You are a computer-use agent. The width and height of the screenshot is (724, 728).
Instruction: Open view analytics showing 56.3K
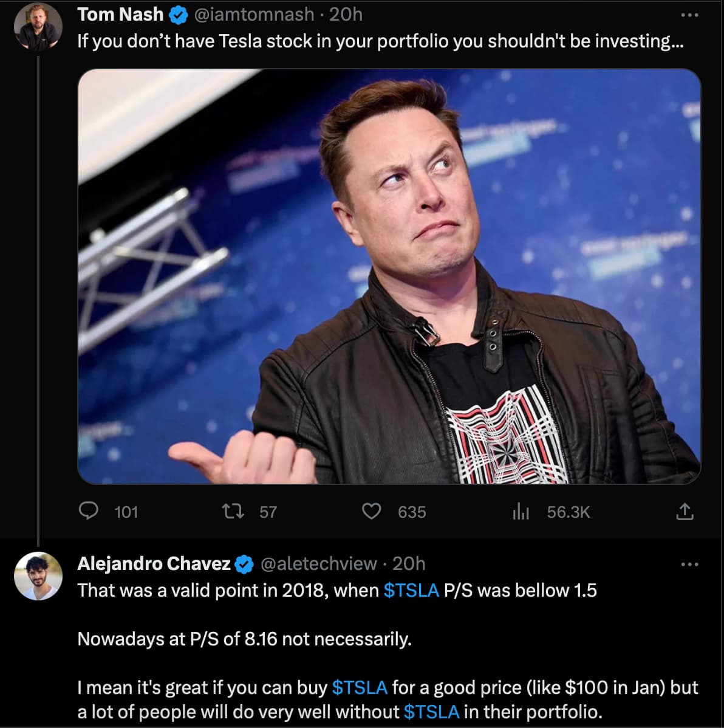tap(521, 512)
